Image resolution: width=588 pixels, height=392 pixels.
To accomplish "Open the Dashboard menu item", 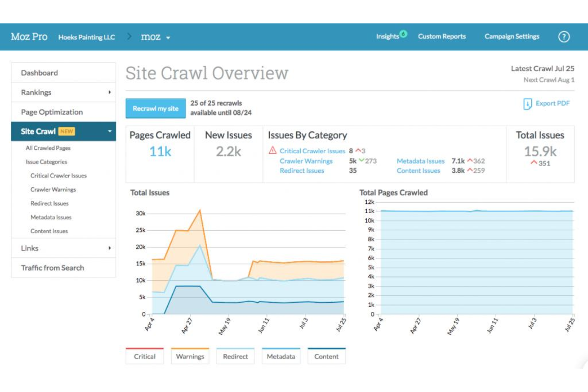I will click(64, 73).
